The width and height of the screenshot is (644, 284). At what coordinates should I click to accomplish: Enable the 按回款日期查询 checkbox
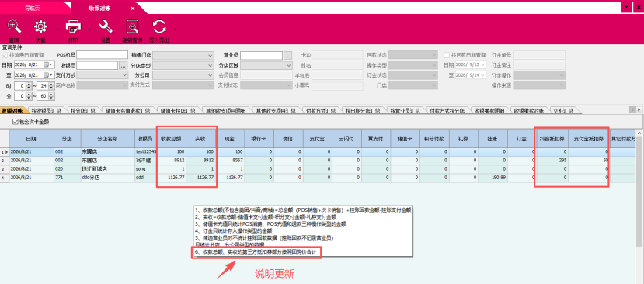(447, 55)
